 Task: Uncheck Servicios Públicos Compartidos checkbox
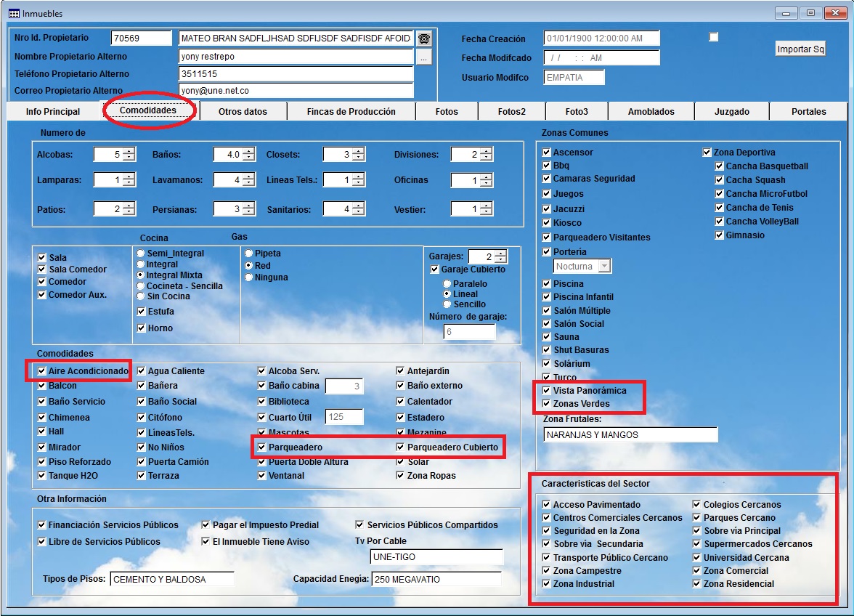tap(359, 525)
